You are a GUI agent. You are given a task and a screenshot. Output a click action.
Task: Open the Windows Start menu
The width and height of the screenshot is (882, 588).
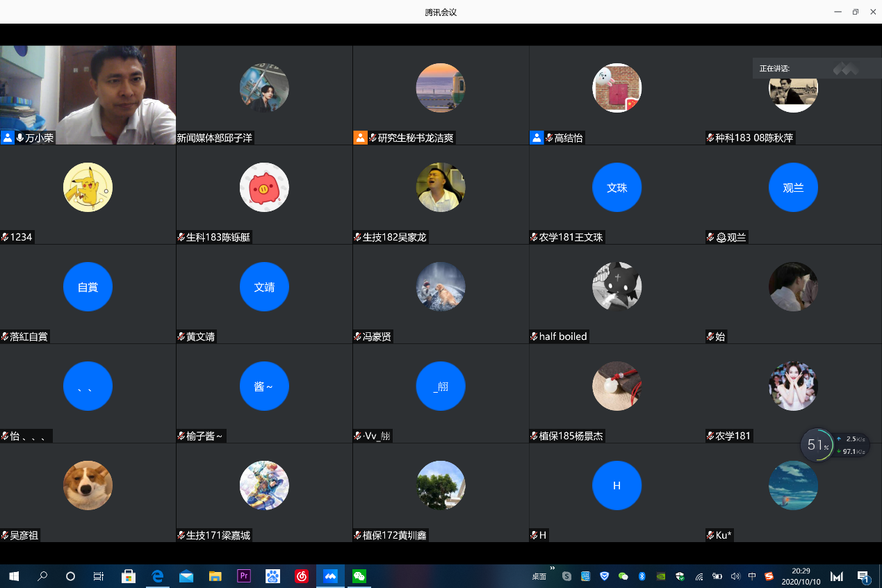coord(13,576)
